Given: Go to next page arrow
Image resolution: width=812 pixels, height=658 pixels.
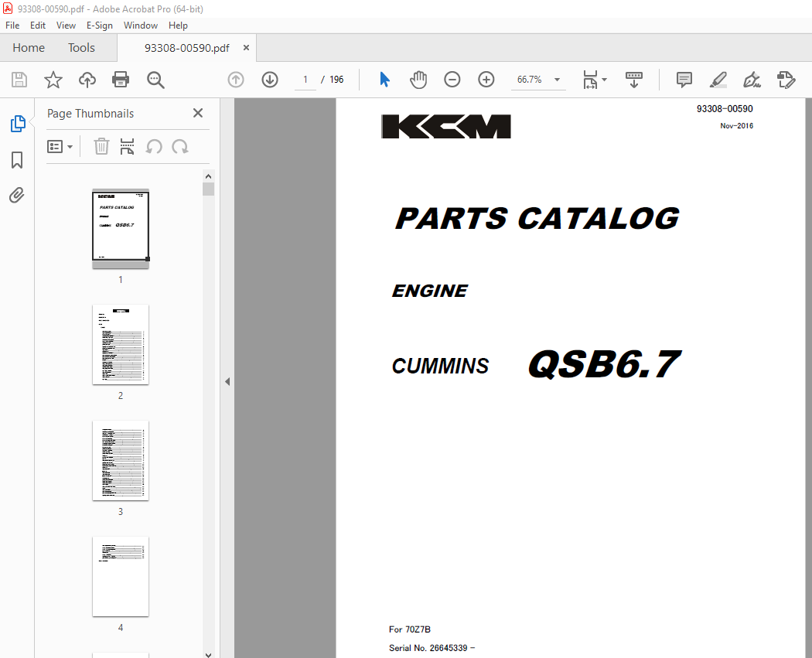Looking at the screenshot, I should coord(270,80).
